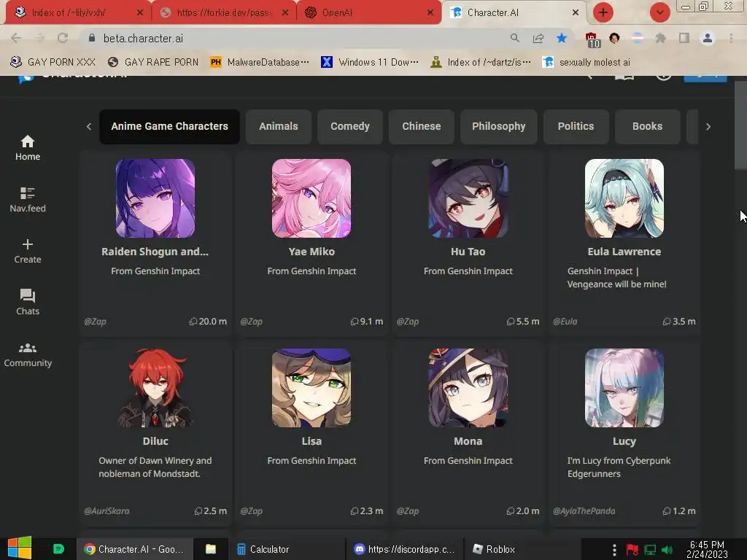Switch to the forkie.dev browser tab
The image size is (747, 560).
pos(223,12)
